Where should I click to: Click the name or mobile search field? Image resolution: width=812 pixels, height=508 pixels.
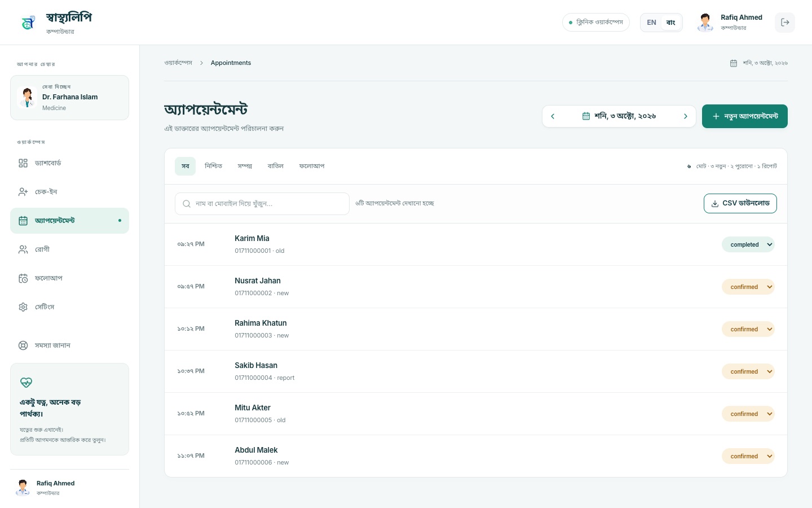[x=262, y=204]
